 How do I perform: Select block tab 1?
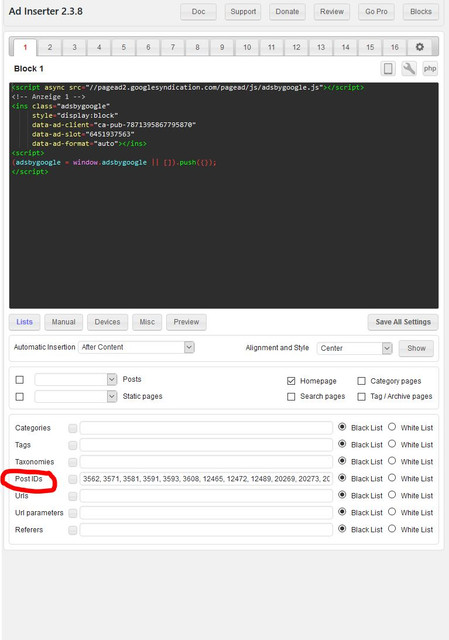[x=25, y=47]
